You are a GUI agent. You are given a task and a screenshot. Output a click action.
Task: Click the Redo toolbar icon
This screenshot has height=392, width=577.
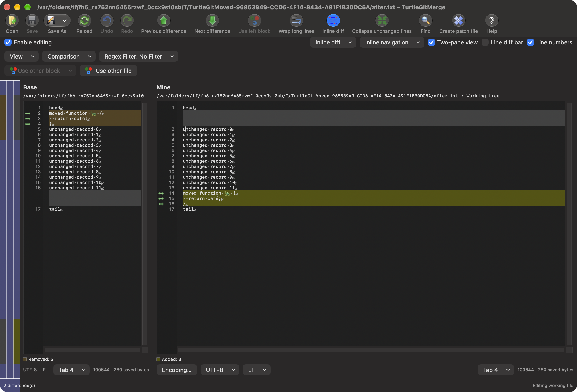point(127,21)
